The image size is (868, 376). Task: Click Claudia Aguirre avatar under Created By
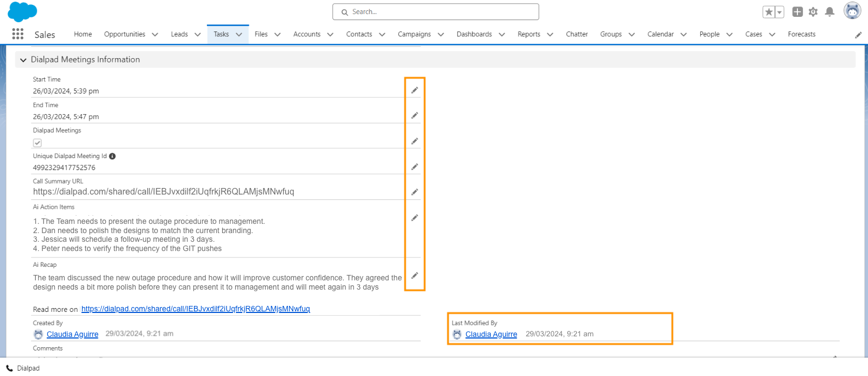(x=38, y=334)
